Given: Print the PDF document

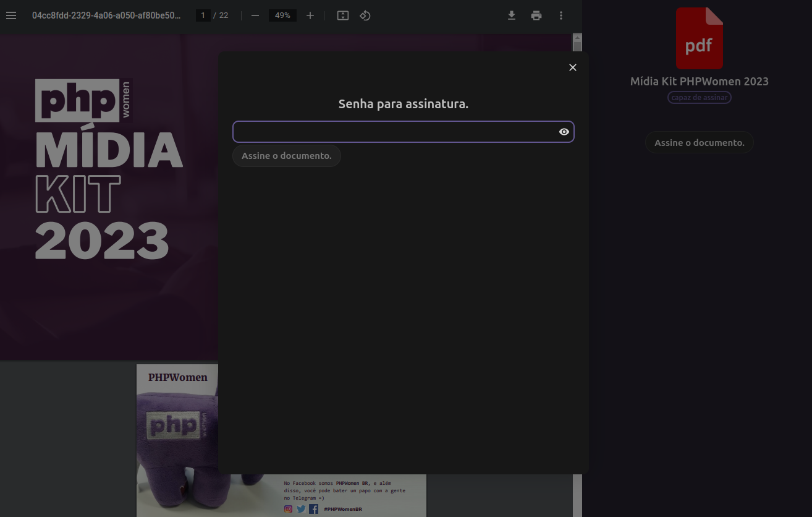Looking at the screenshot, I should tap(536, 15).
